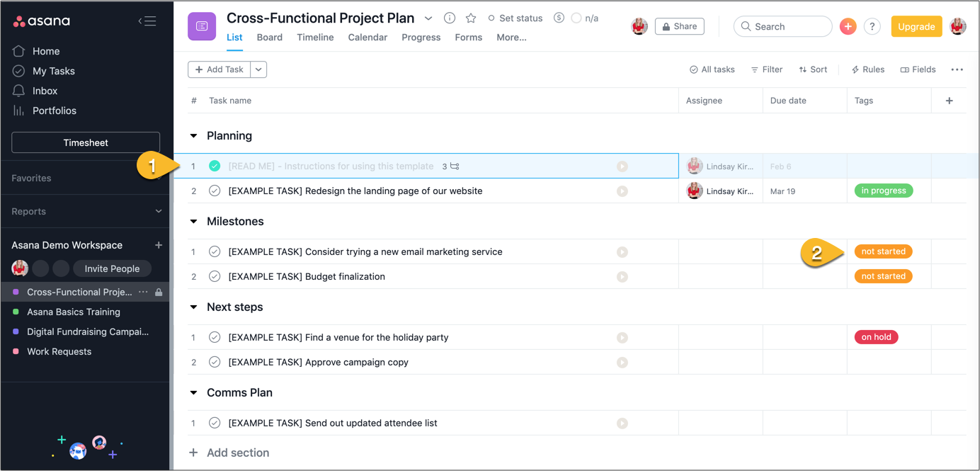Image resolution: width=980 pixels, height=471 pixels.
Task: Mark the Budget finalization task complete
Action: coord(215,276)
